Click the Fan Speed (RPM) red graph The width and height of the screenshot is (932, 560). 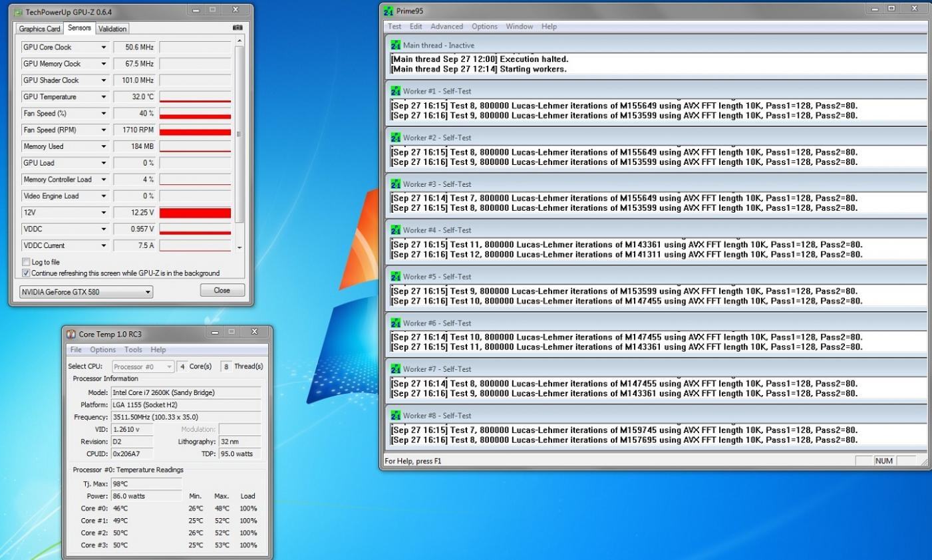(195, 130)
